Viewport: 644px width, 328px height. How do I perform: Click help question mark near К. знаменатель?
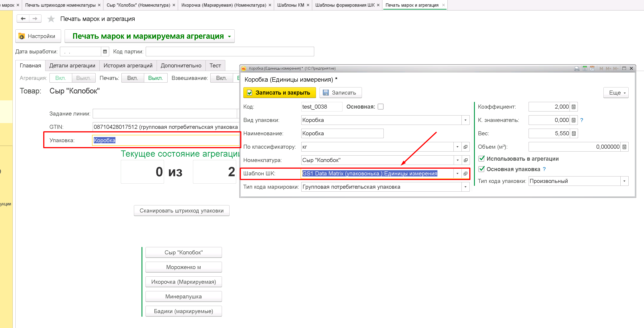point(582,120)
